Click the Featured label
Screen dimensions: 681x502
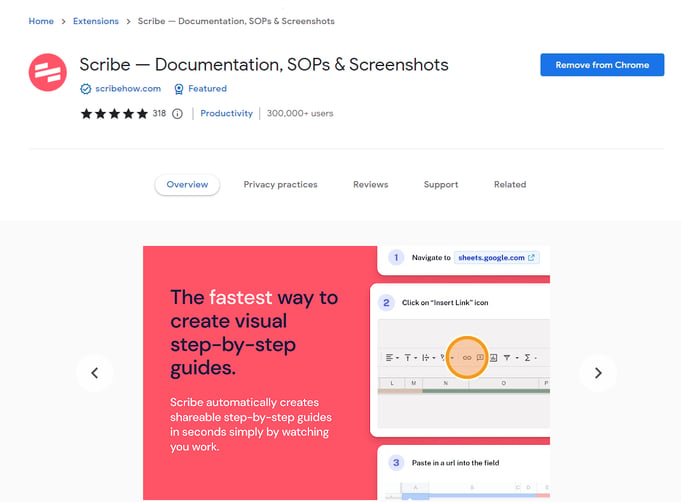(x=207, y=89)
